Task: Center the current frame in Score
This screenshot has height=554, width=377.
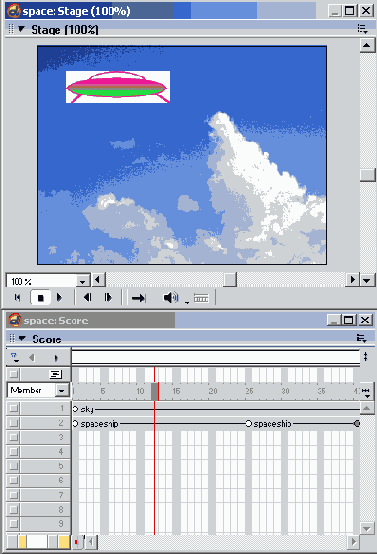Action: [77, 542]
